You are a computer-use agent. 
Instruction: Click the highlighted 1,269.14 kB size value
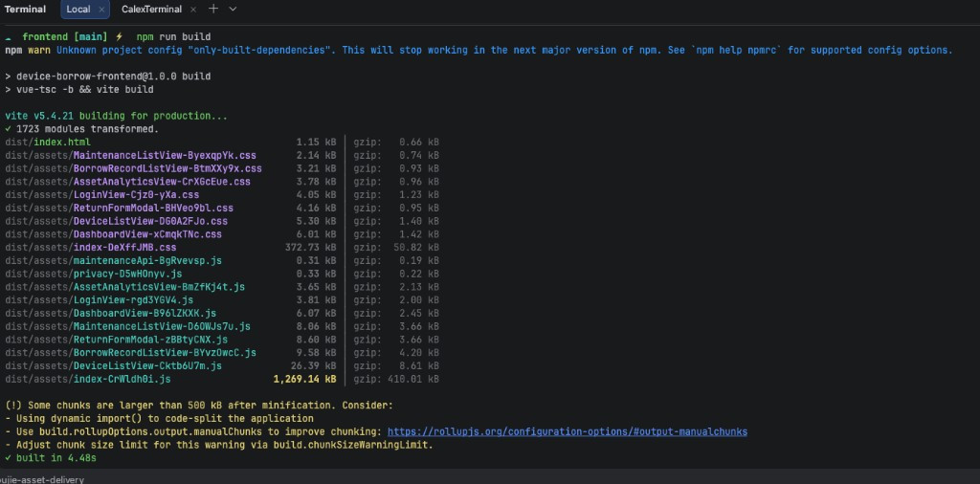tap(304, 379)
